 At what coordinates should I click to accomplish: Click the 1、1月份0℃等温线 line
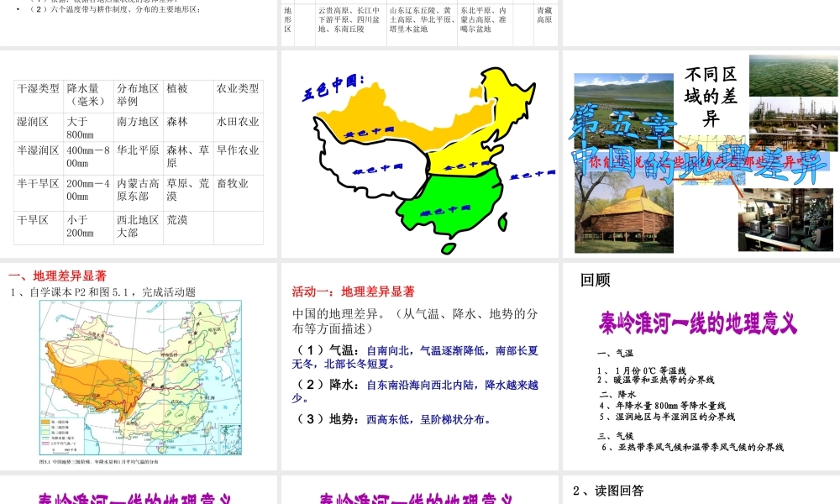(x=642, y=370)
